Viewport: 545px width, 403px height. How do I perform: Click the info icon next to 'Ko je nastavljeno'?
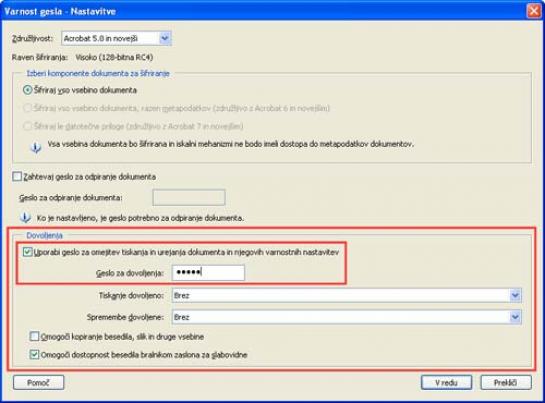[25, 218]
